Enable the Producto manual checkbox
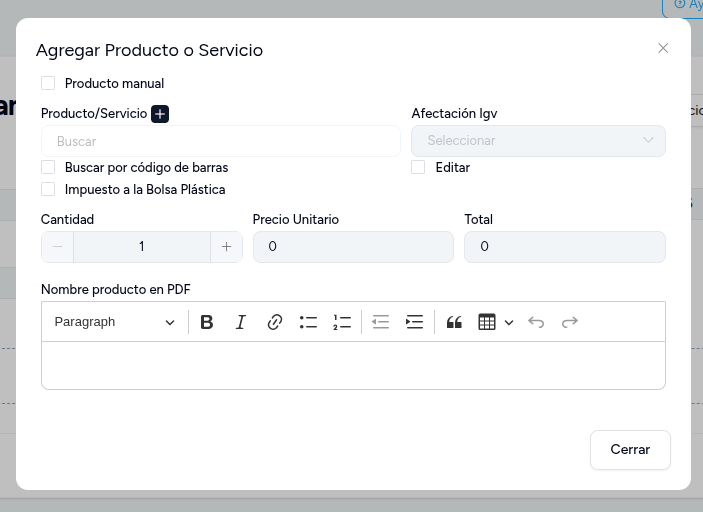Viewport: 703px width, 512px height. (x=48, y=83)
